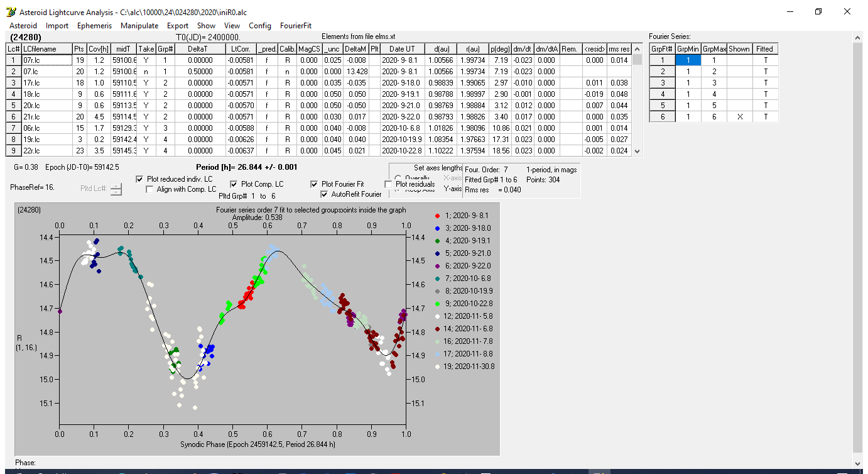Click the Fitted header in Fourier Series table
Image resolution: width=868 pixels, height=474 pixels.
tap(765, 49)
